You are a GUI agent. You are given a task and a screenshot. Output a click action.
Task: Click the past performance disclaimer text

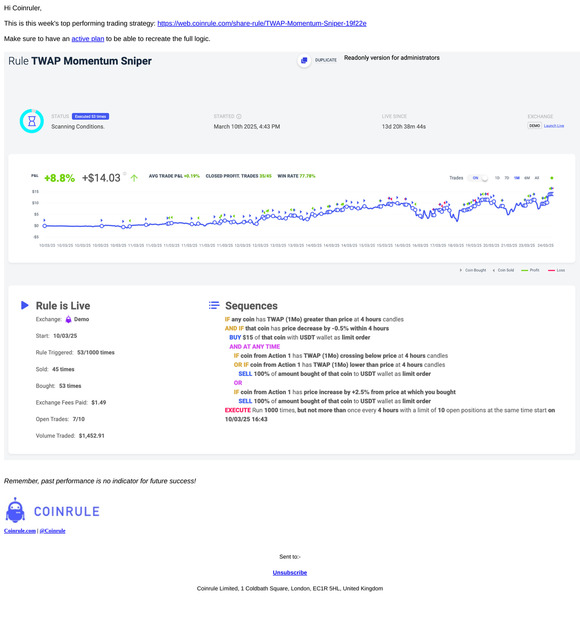[100, 481]
